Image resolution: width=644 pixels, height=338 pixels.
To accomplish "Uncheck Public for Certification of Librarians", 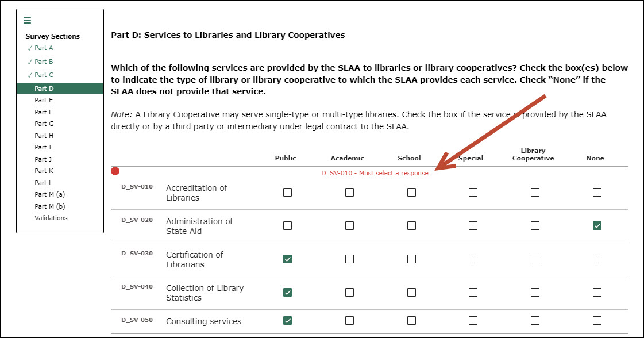I will 288,259.
